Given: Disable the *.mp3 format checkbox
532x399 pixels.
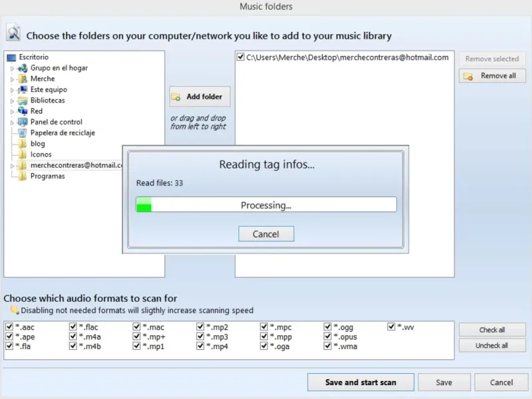Looking at the screenshot, I should tap(200, 336).
